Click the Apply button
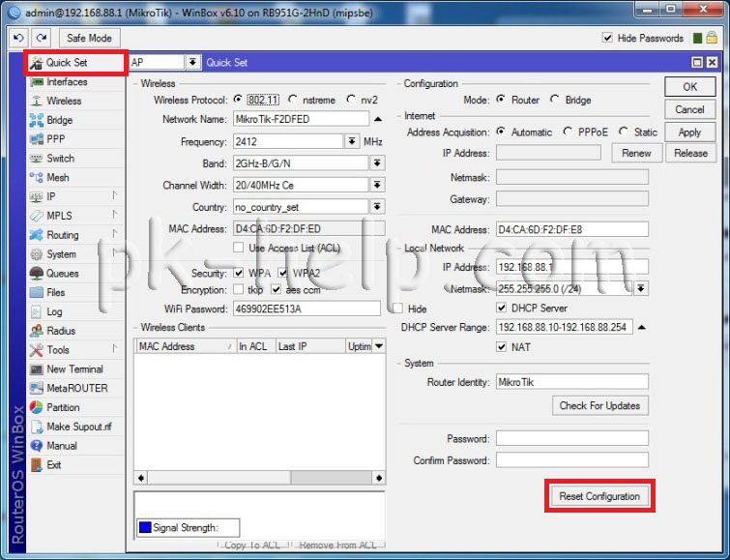The height and width of the screenshot is (560, 730). click(690, 133)
